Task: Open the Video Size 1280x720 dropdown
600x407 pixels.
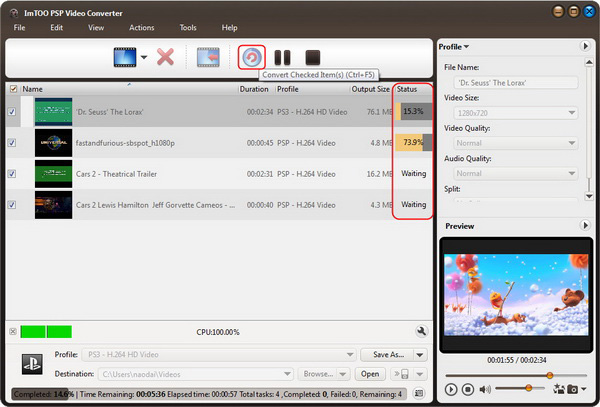Action: point(515,113)
